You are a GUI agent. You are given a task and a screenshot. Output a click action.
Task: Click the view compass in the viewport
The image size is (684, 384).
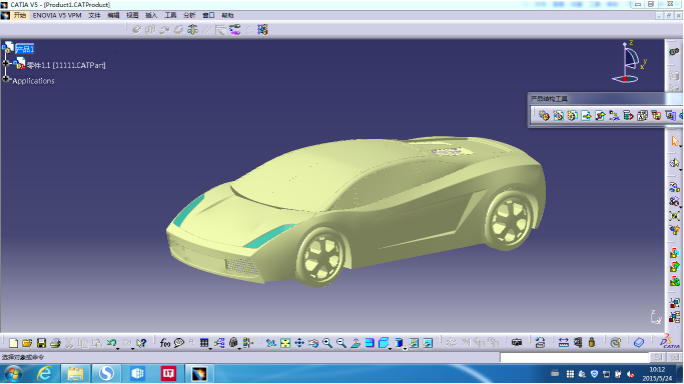point(630,62)
